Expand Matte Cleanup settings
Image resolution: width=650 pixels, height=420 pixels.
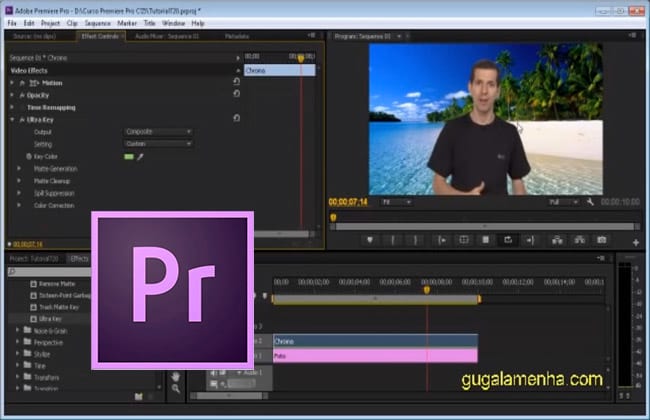point(19,181)
